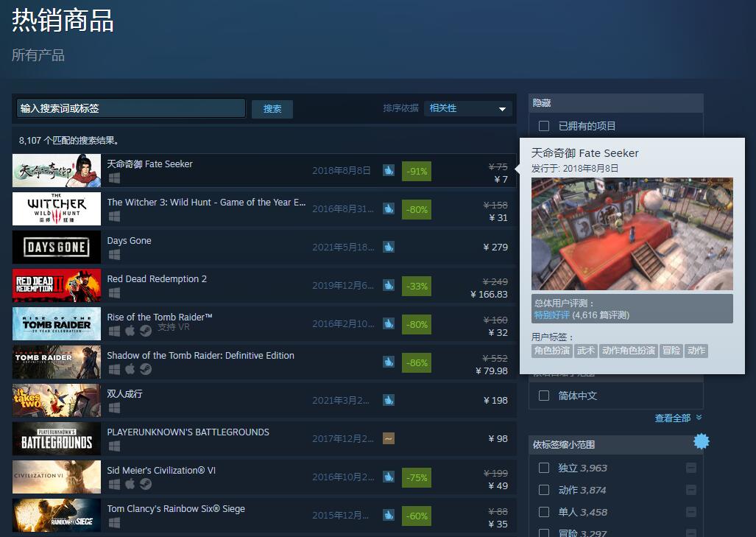Open The Witcher 3: Wild Hunt title link
Screen dimensions: 756x537
point(206,202)
